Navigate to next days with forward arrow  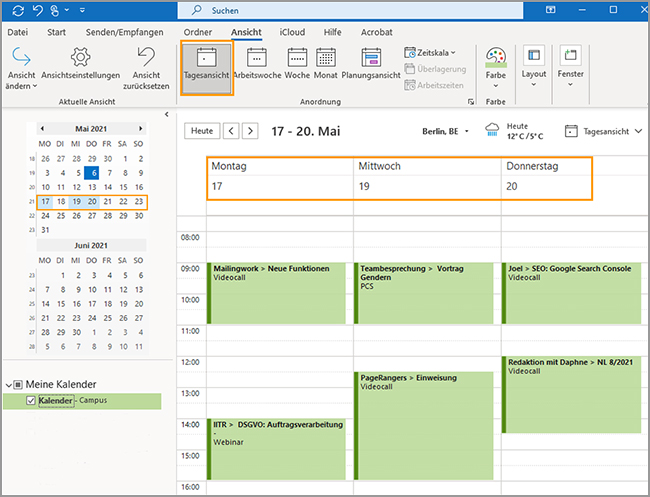tap(250, 131)
